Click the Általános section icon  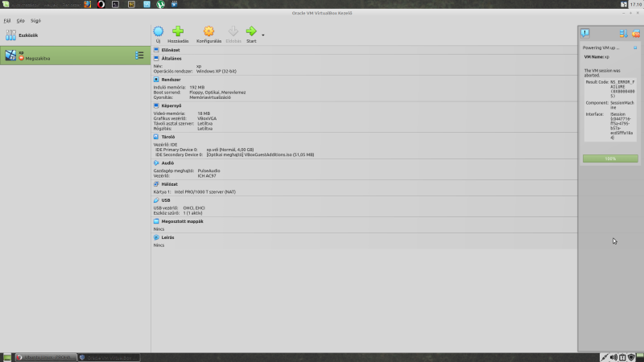coord(156,59)
